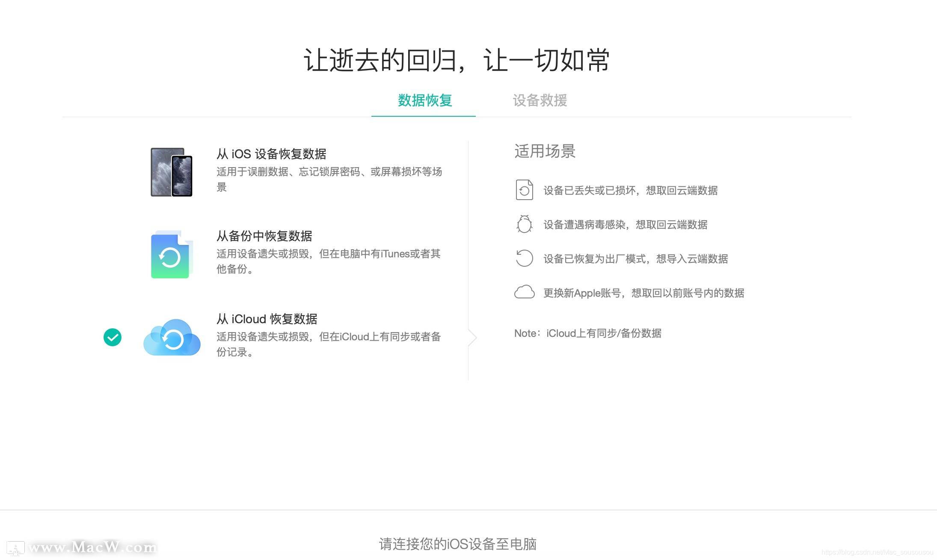This screenshot has height=560, width=937.
Task: Select 从 iCloud 恢复数据 title
Action: tap(267, 319)
